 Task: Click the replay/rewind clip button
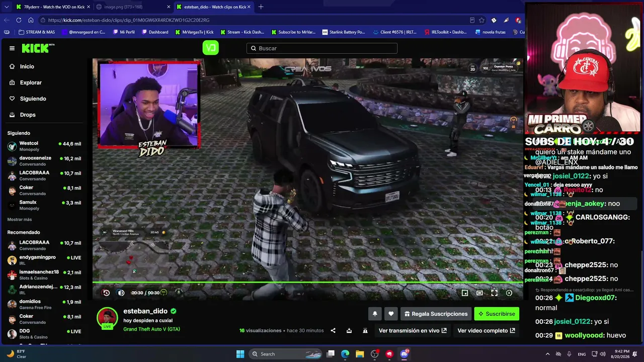[106, 293]
